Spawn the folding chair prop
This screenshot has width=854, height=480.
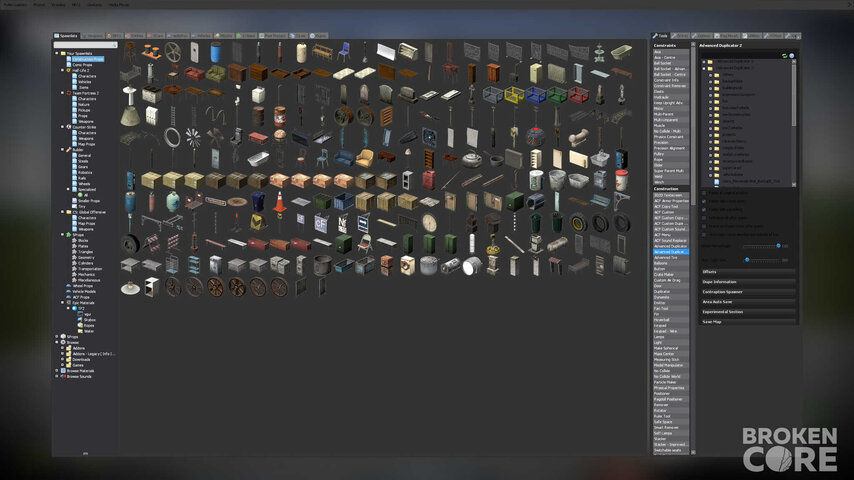[365, 244]
